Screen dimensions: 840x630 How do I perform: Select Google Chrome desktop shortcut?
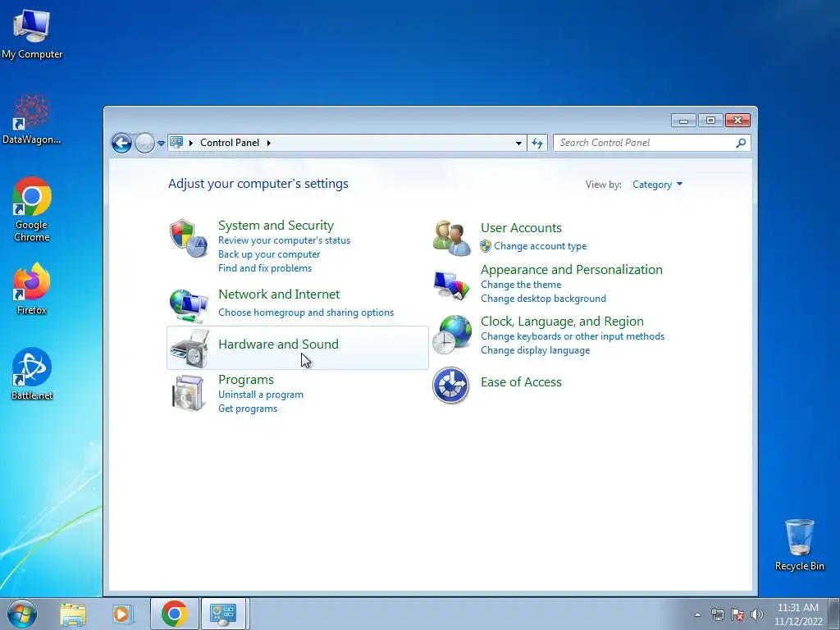pos(32,209)
